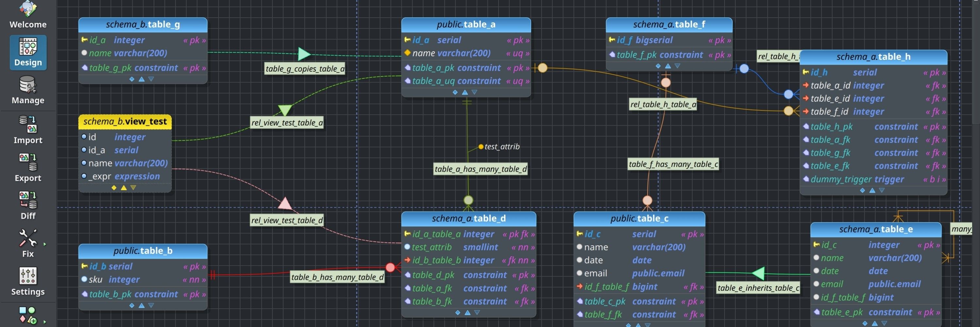Click the table_g_copies_table_a relationship label
This screenshot has width=980, height=327.
(305, 69)
